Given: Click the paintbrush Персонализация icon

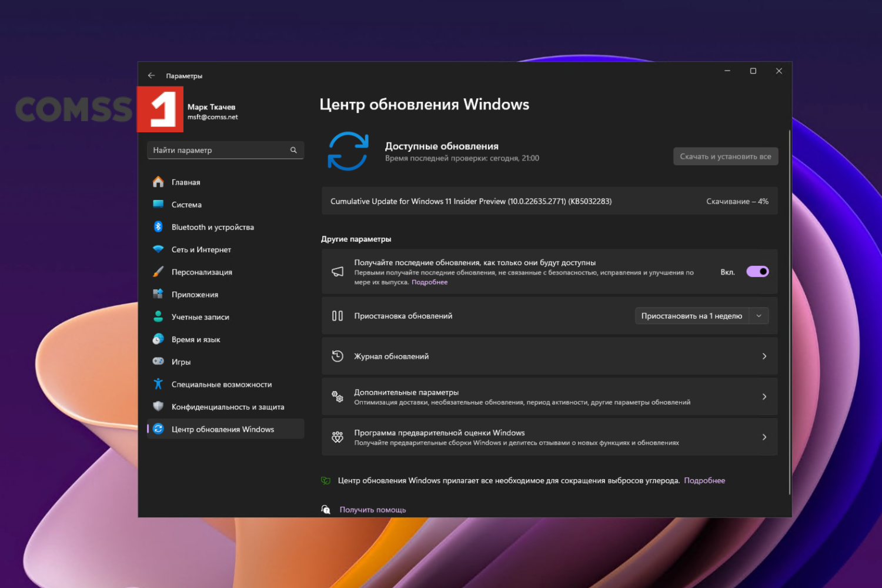Looking at the screenshot, I should (158, 272).
